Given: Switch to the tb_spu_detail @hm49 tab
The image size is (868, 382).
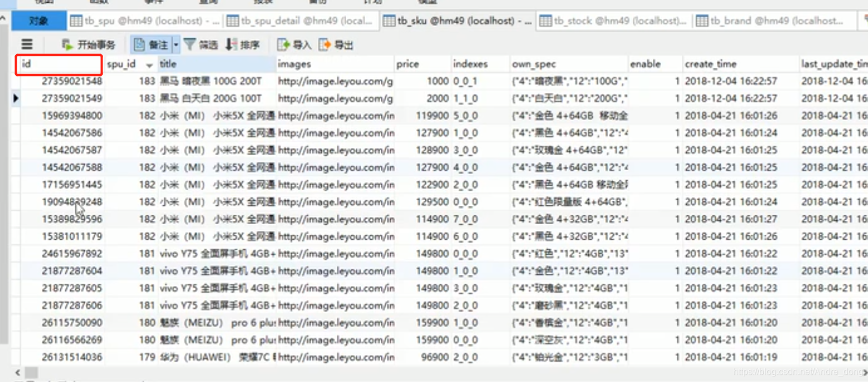Looking at the screenshot, I should [x=301, y=21].
